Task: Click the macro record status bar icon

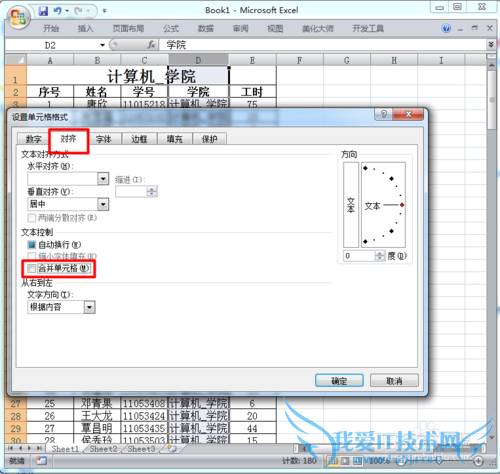Action: click(x=42, y=461)
